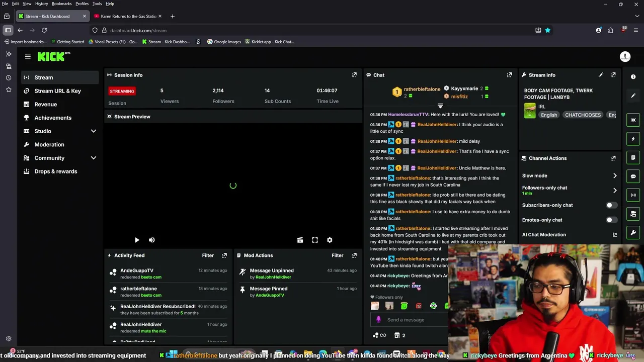Click the wrench sidebar icon
644x362 pixels.
[633, 232]
